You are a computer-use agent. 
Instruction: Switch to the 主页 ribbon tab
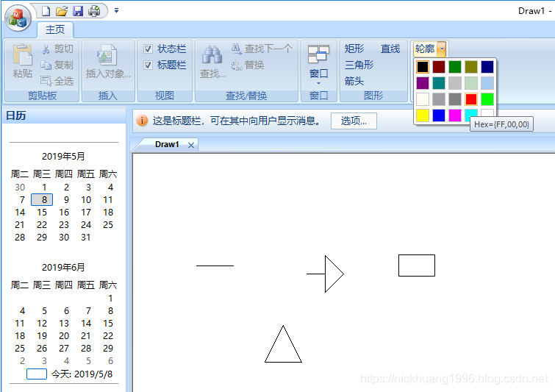[55, 29]
